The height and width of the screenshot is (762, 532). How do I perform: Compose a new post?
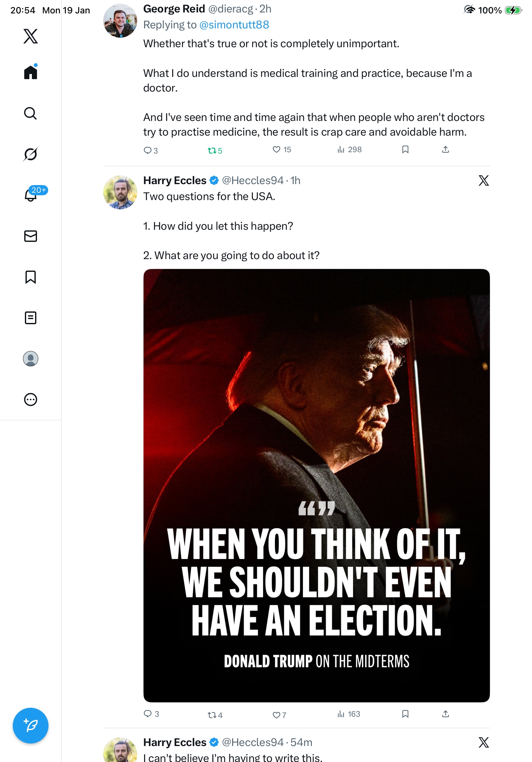[31, 726]
